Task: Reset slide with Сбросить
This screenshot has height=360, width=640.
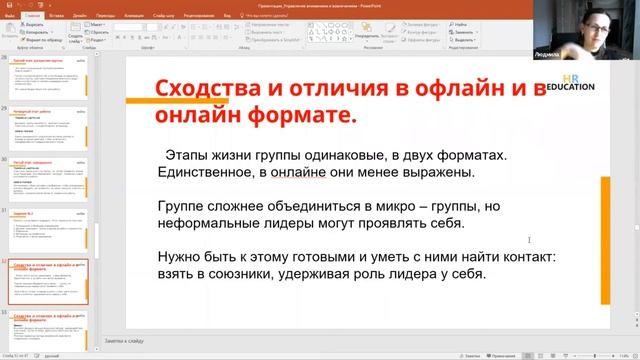Action: (96, 32)
